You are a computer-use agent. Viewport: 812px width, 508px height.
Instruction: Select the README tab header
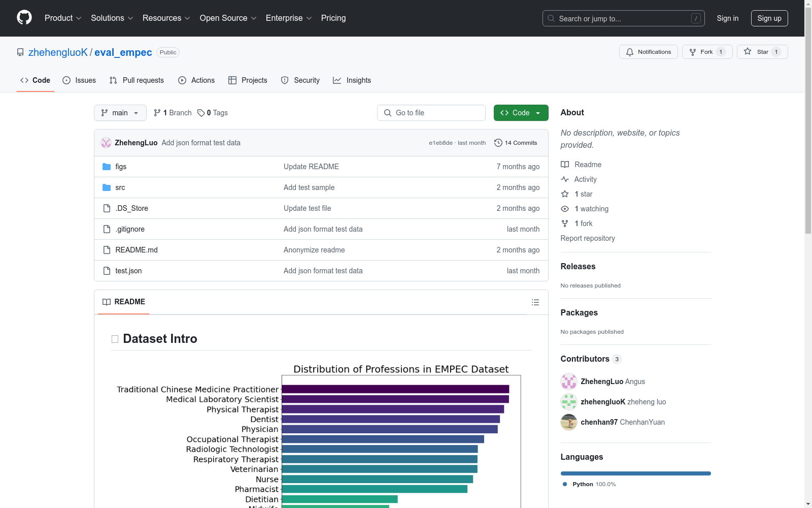click(124, 302)
